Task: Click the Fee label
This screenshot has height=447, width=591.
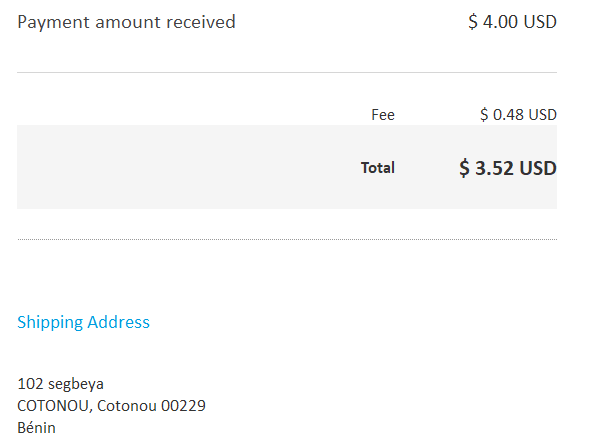Action: click(x=383, y=115)
